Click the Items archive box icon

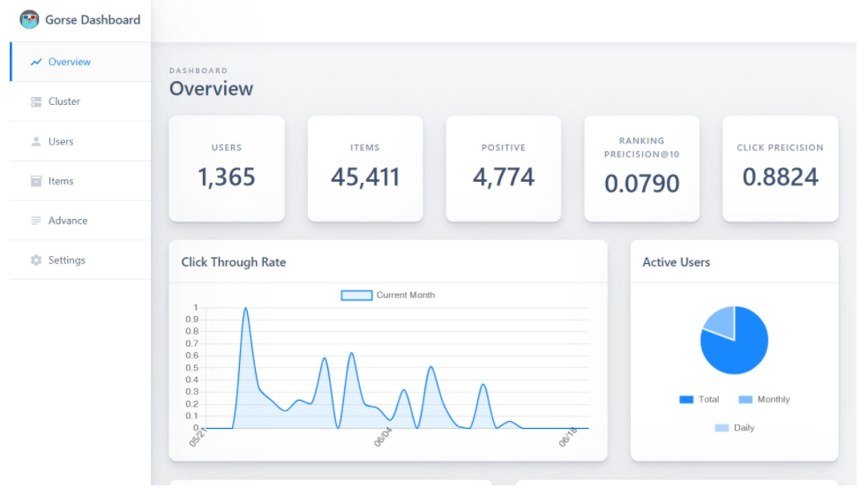tap(36, 181)
